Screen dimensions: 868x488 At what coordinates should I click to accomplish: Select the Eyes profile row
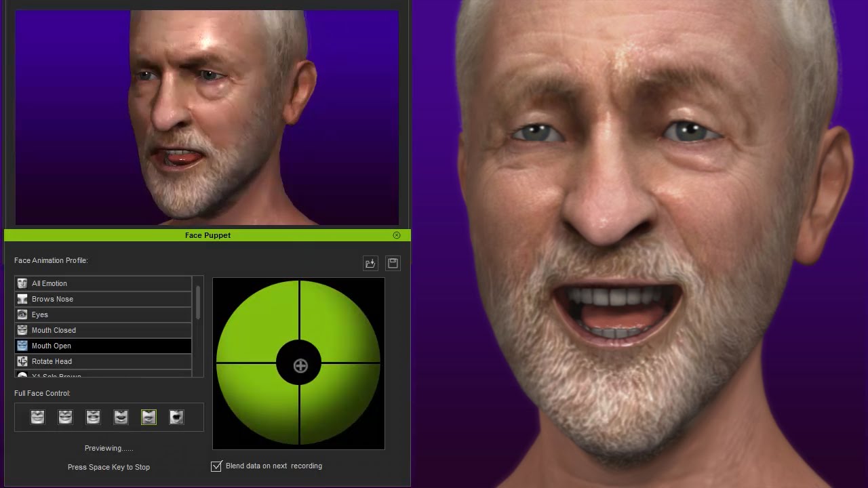(103, 314)
